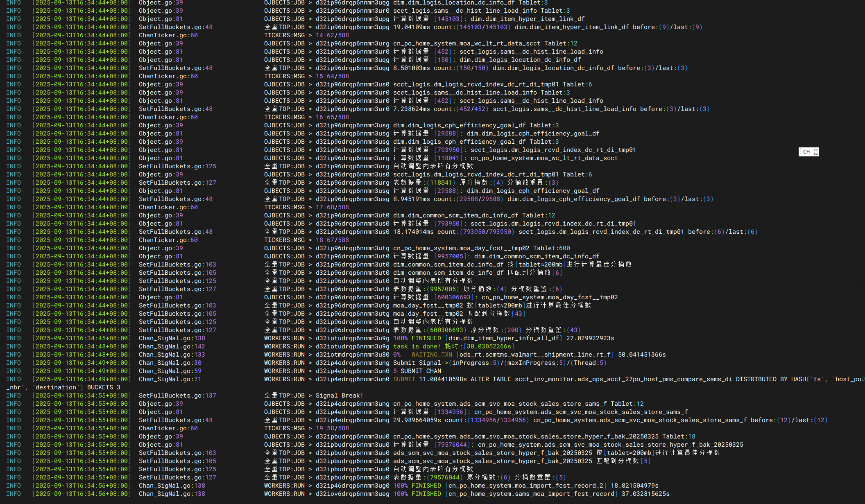This screenshot has width=865, height=504.
Task: Click the elapsed time 50.041451366s
Action: coord(642,355)
